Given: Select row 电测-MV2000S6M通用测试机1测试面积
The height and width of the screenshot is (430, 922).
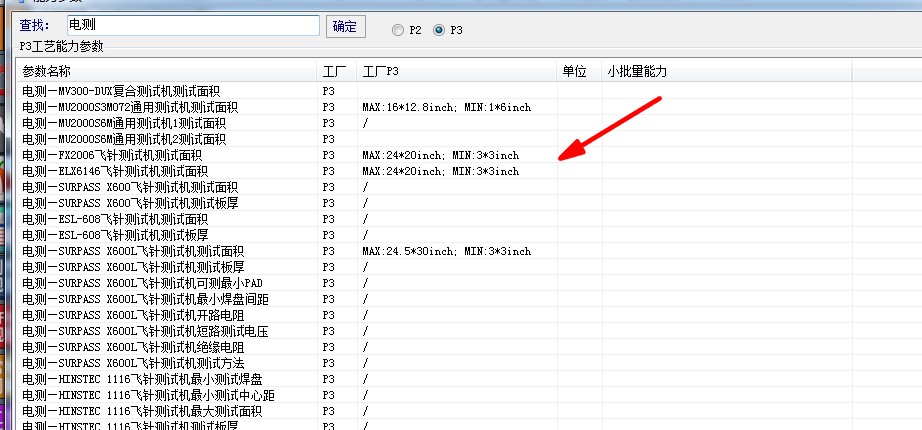Looking at the screenshot, I should point(434,123).
